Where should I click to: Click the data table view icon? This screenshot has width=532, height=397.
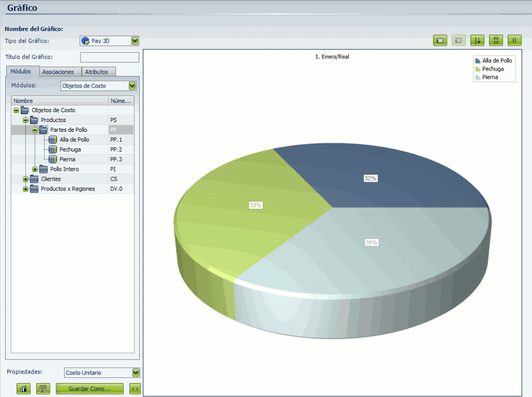[x=440, y=40]
